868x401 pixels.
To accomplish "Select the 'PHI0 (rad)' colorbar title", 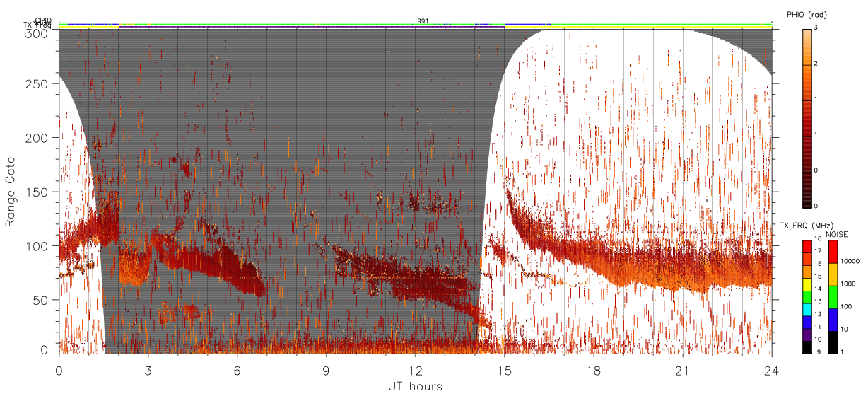I will click(x=807, y=14).
